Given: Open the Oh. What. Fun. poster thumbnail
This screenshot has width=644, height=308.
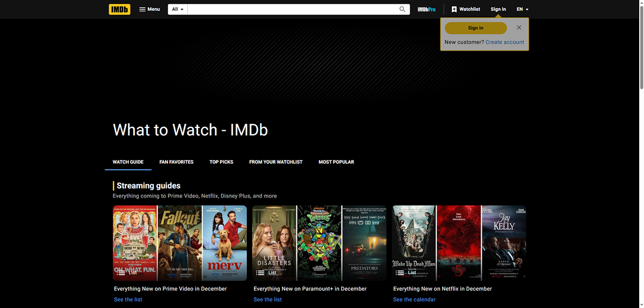Looking at the screenshot, I should [135, 243].
